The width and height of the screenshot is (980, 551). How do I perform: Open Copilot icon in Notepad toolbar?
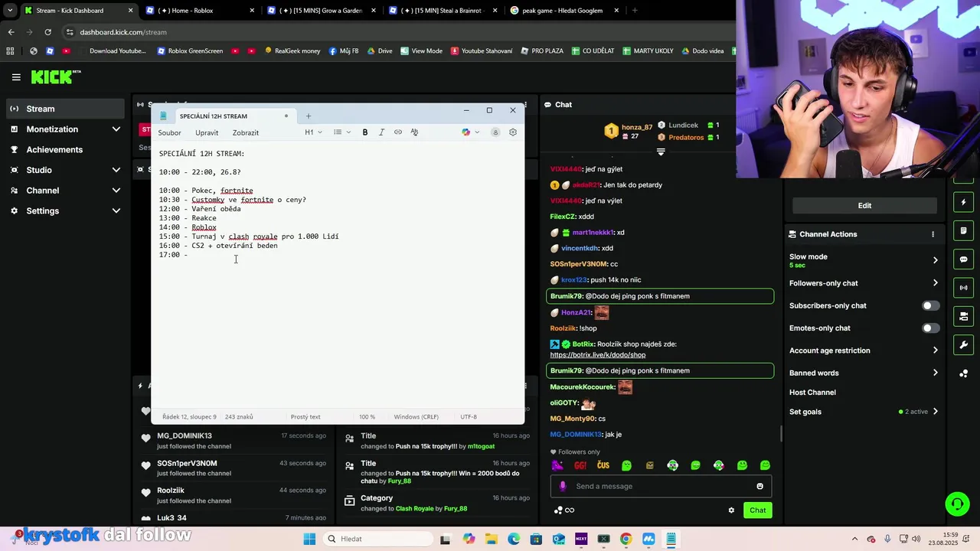point(465,132)
